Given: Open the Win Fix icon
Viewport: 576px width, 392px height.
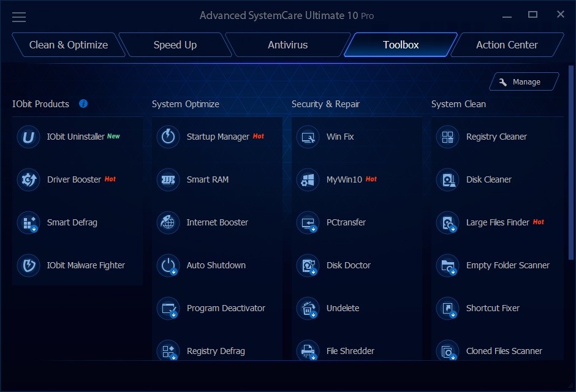Looking at the screenshot, I should (x=308, y=137).
